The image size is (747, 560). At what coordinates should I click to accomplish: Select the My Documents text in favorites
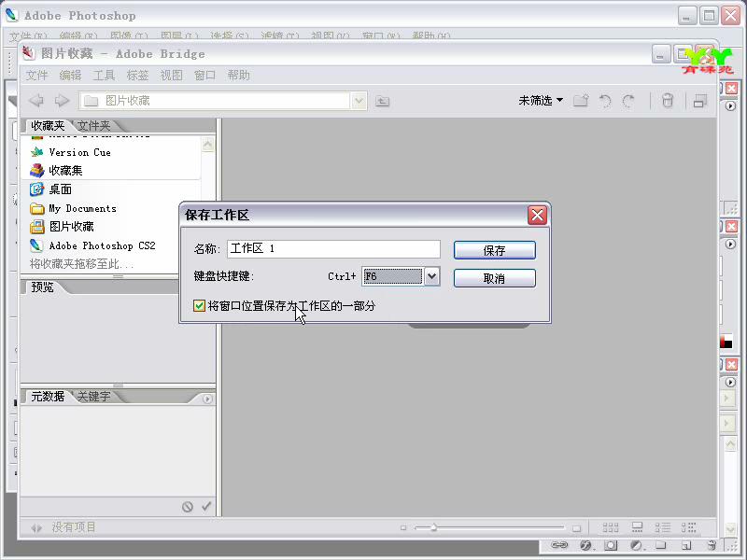pos(82,208)
